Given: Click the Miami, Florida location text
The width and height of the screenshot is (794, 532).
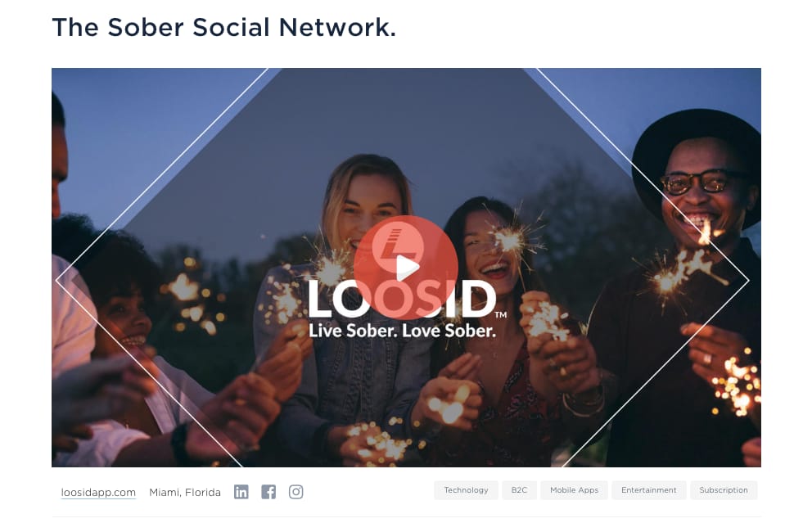Looking at the screenshot, I should click(x=185, y=492).
